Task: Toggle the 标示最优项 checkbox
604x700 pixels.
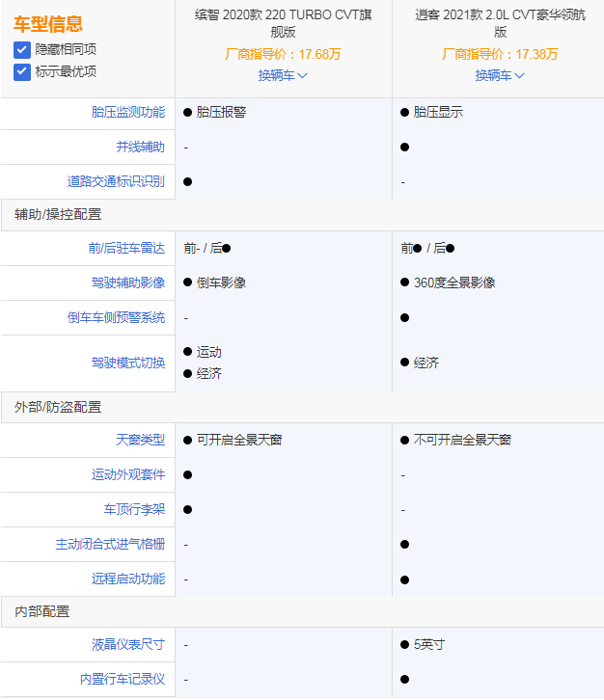Action: [x=22, y=72]
